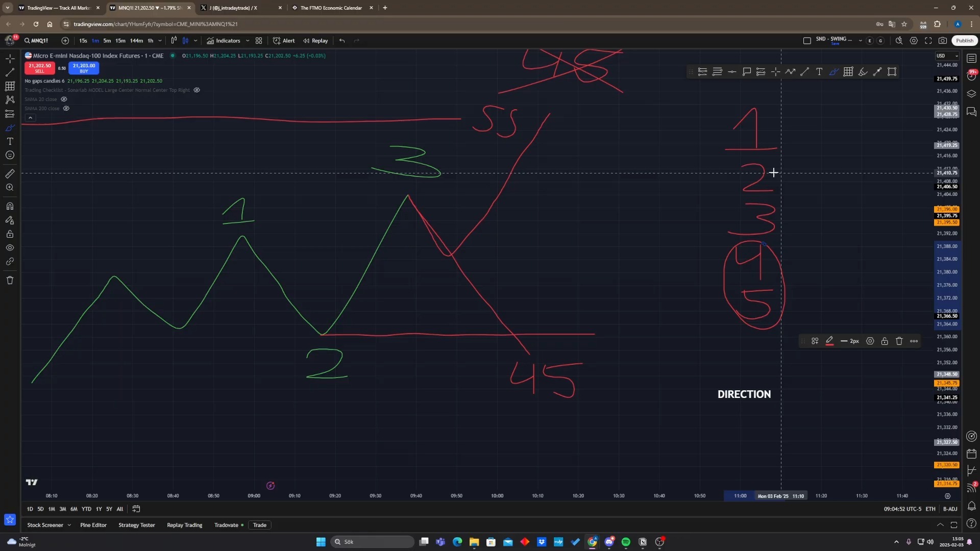
Task: Open the USD currency dropdown
Action: (947, 56)
